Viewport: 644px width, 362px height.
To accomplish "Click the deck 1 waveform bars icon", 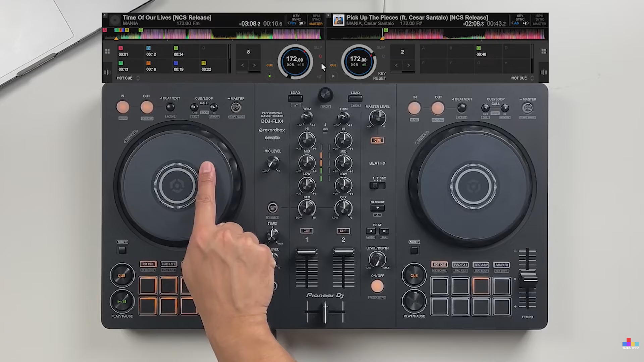I will pyautogui.click(x=107, y=72).
